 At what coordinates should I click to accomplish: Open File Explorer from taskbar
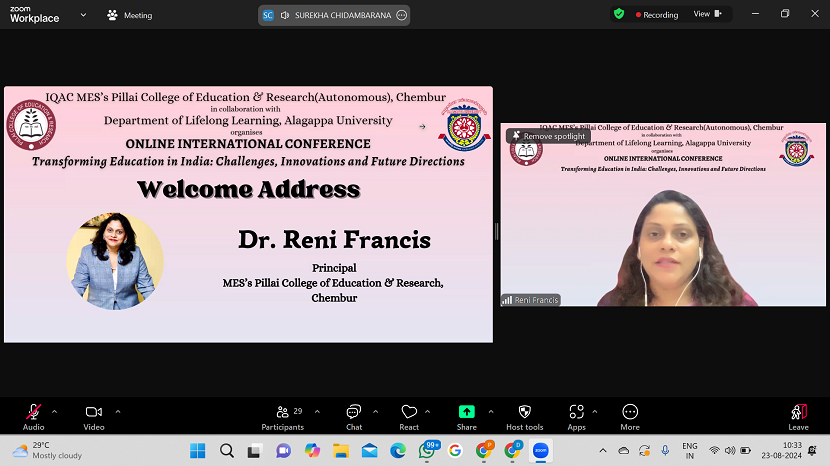coord(341,451)
